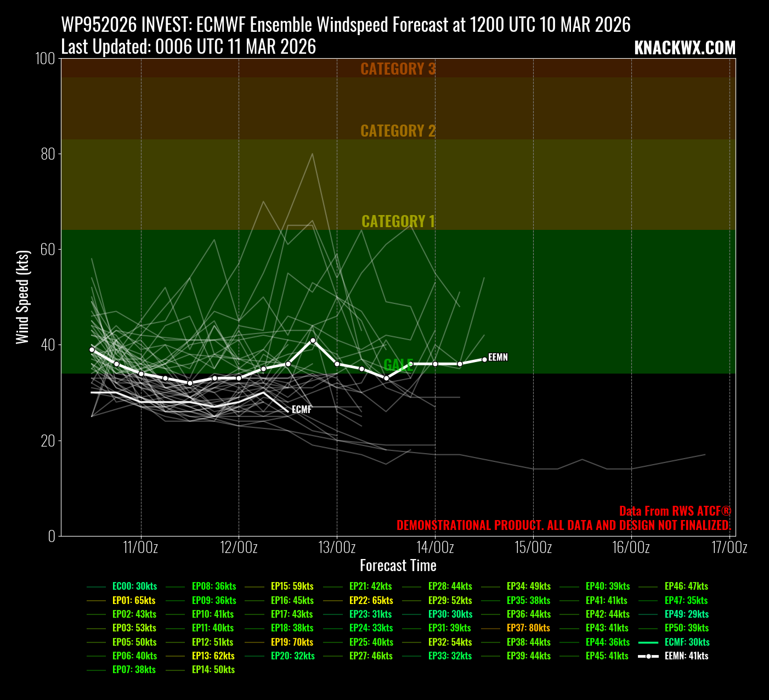Click the EP01: 65kts legend entry
Image resolution: width=769 pixels, height=700 pixels.
pos(134,601)
